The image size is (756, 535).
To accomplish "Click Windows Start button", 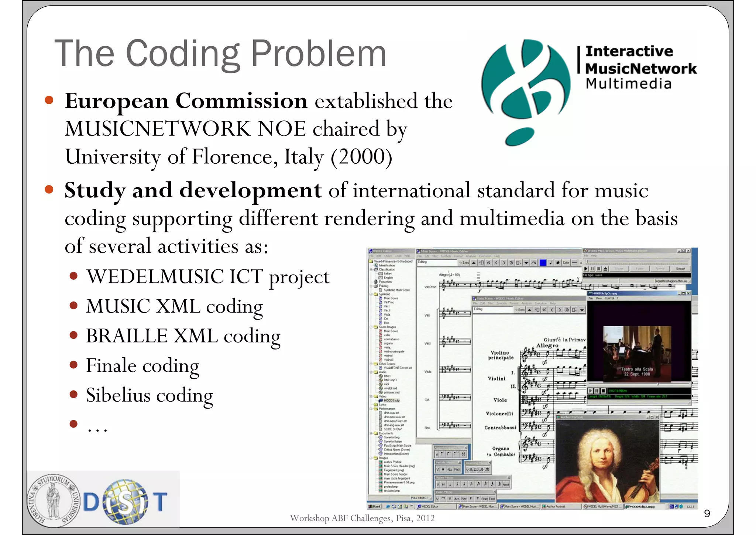I will [x=374, y=506].
